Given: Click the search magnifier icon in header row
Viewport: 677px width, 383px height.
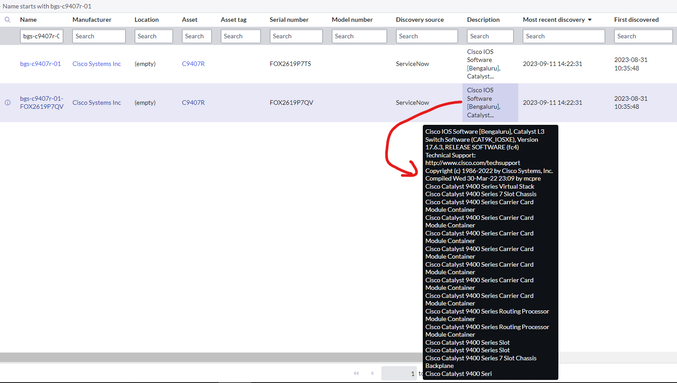Looking at the screenshot, I should coord(7,19).
